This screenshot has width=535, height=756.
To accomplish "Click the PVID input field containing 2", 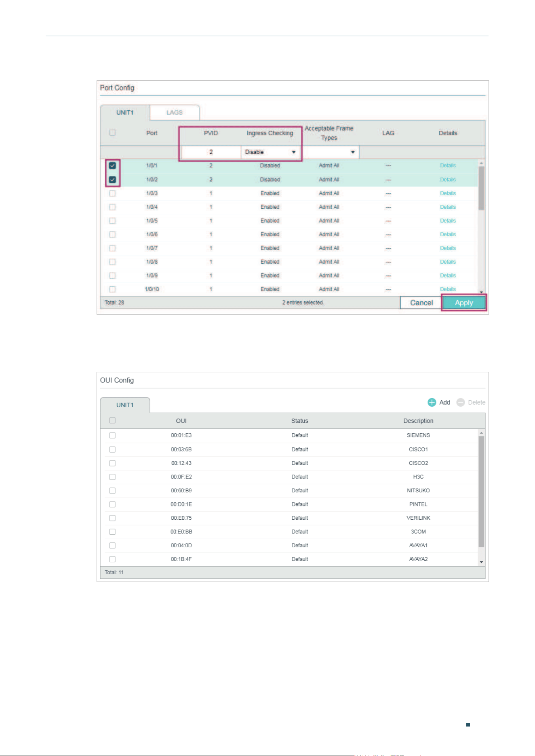I will click(x=211, y=152).
